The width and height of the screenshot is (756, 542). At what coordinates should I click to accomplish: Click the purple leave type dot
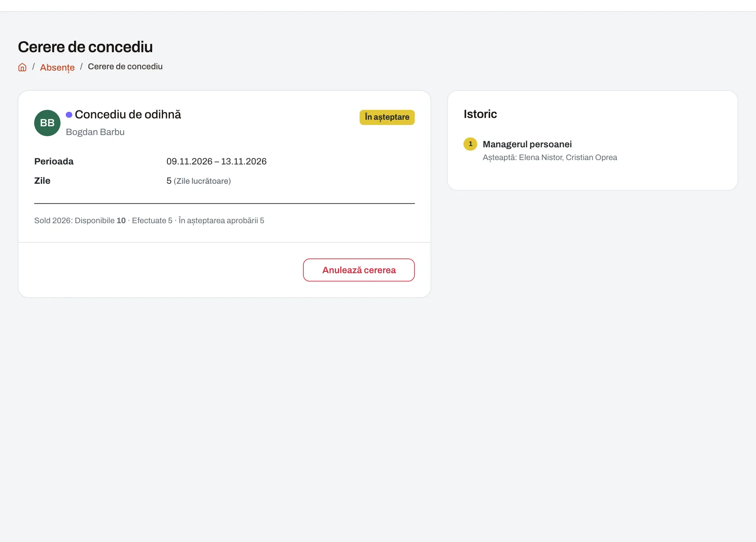coord(69,115)
